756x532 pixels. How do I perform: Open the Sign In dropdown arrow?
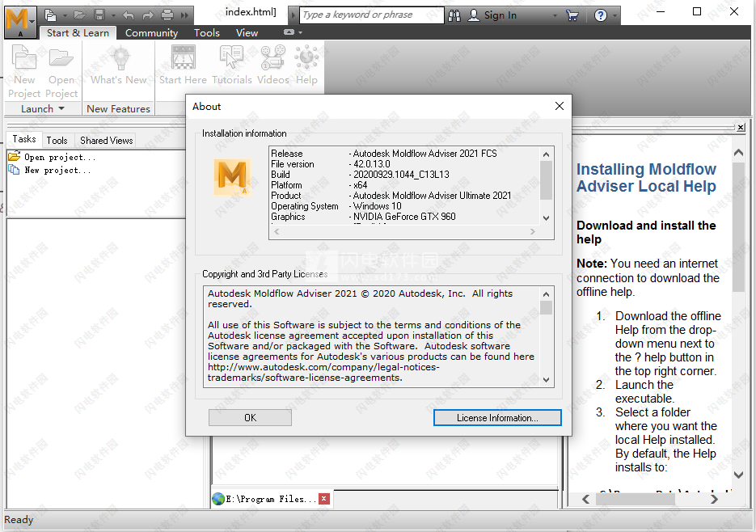(x=555, y=16)
